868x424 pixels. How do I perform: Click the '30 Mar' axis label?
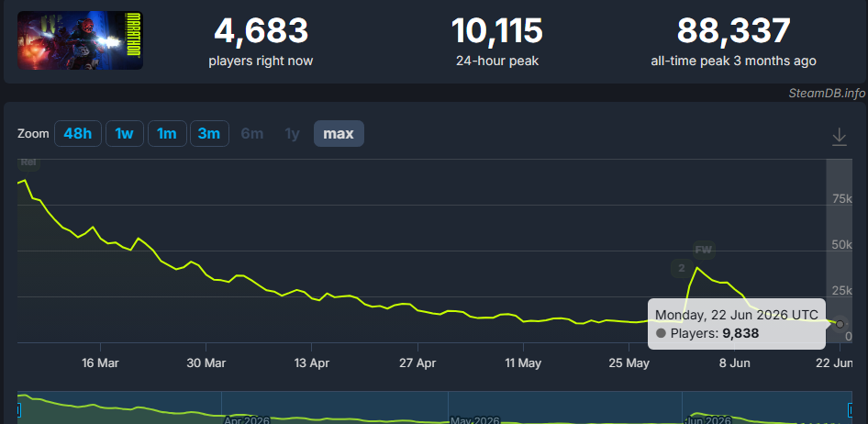[206, 363]
